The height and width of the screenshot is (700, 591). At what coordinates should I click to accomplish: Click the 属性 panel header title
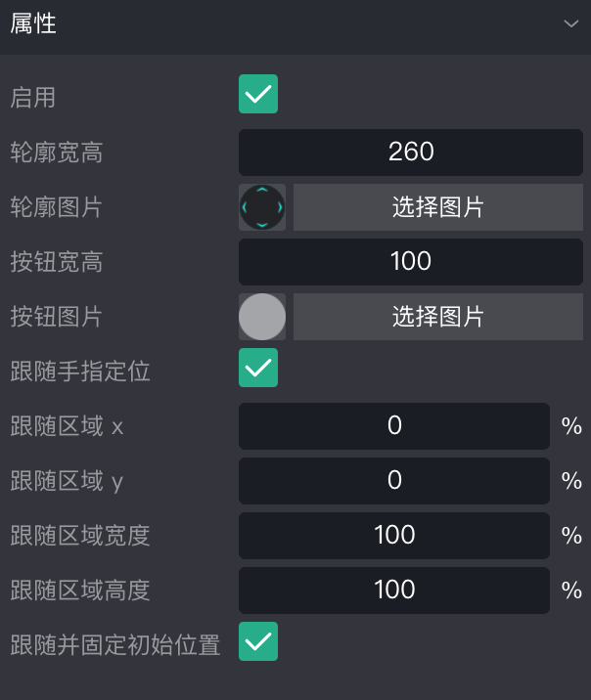[x=33, y=24]
